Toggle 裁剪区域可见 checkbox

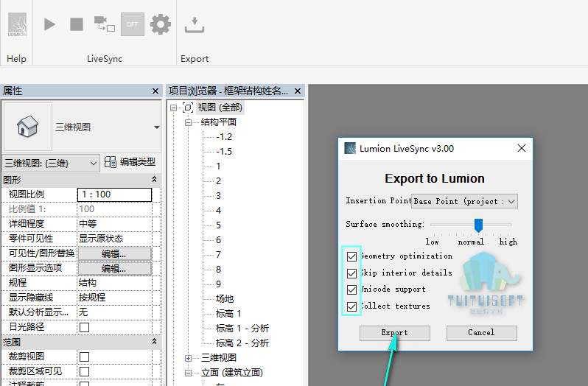point(85,371)
